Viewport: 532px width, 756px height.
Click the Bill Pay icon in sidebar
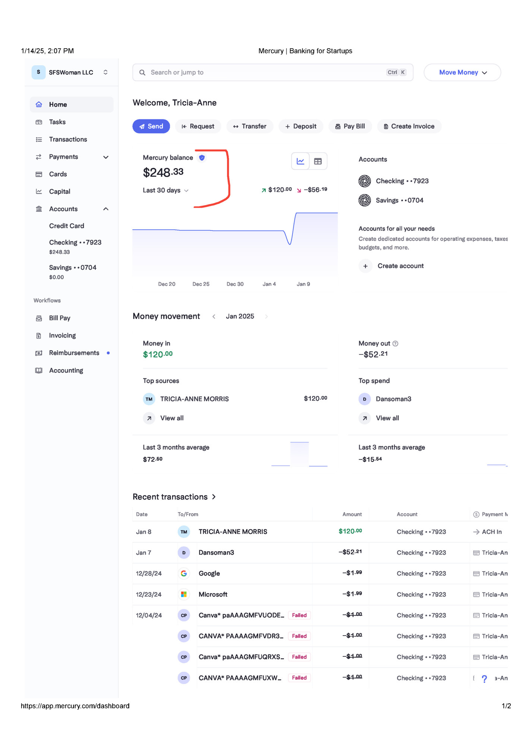pyautogui.click(x=39, y=318)
